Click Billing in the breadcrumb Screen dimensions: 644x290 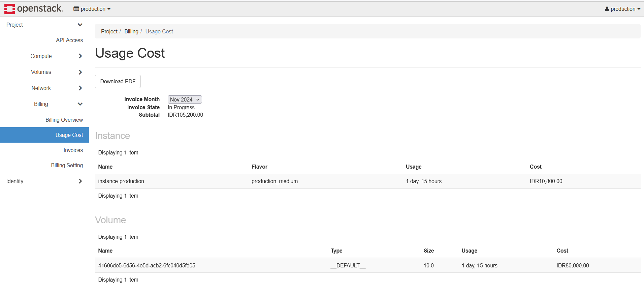[x=131, y=32]
